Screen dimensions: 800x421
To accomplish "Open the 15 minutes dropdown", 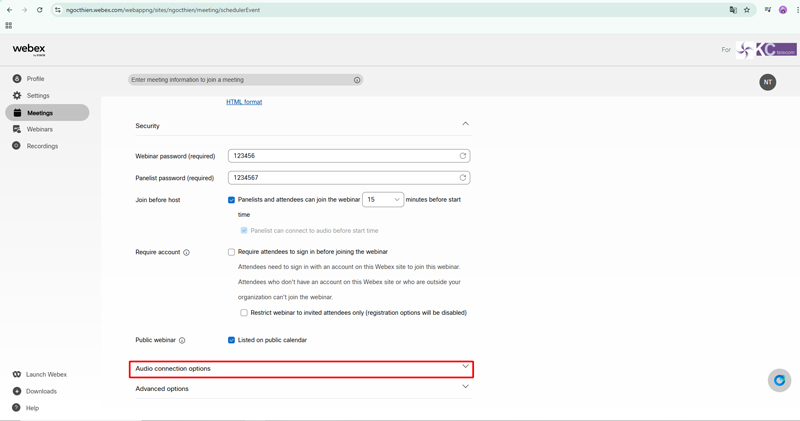I will click(x=383, y=200).
